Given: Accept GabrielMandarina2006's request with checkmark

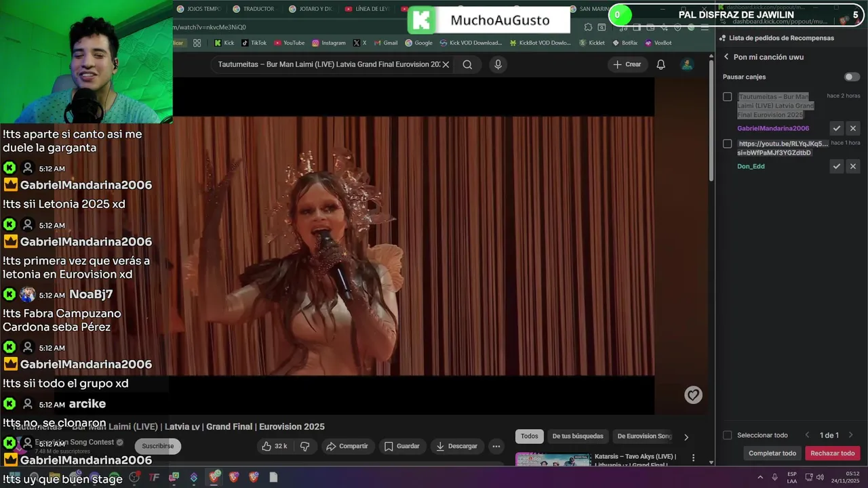Looking at the screenshot, I should click(x=837, y=128).
